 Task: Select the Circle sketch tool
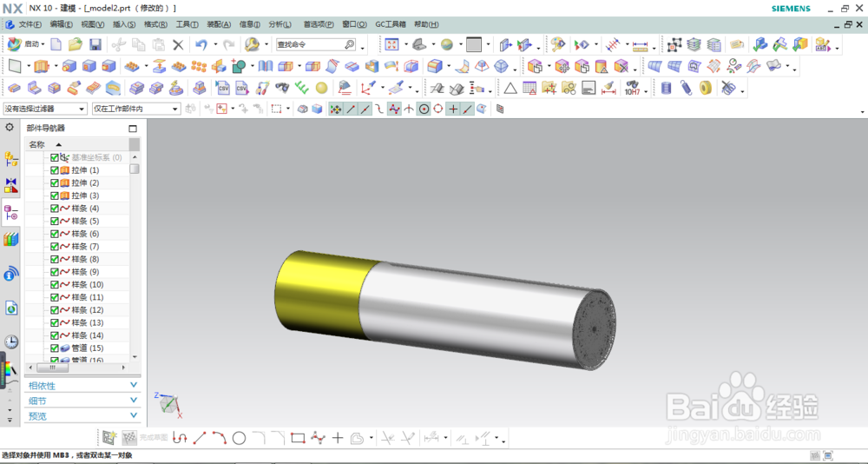(x=239, y=439)
